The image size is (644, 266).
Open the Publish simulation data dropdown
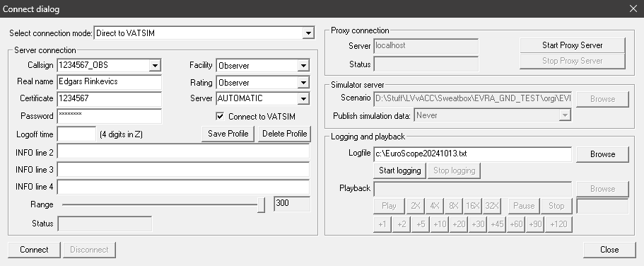click(493, 115)
